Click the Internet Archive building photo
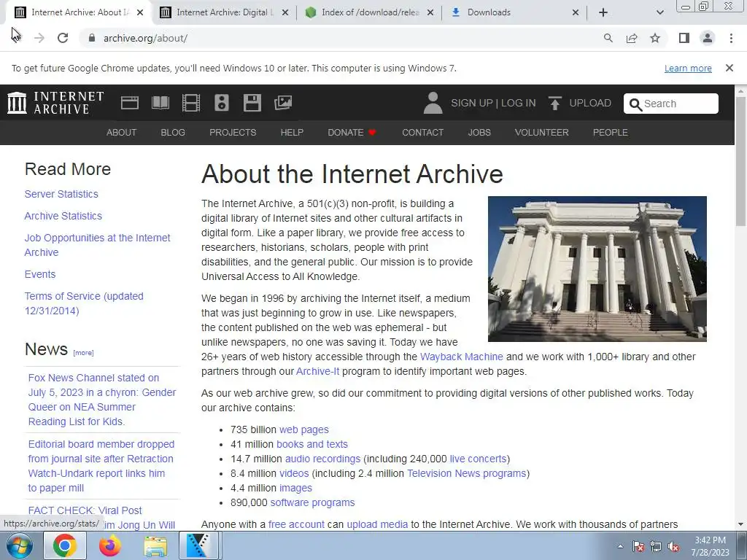This screenshot has width=747, height=560. pos(597,268)
